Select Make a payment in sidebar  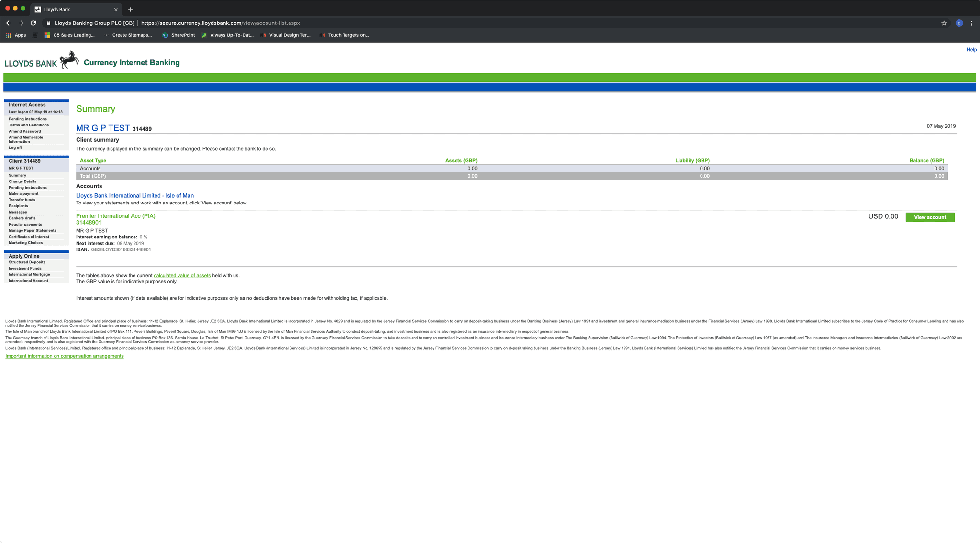(x=23, y=194)
